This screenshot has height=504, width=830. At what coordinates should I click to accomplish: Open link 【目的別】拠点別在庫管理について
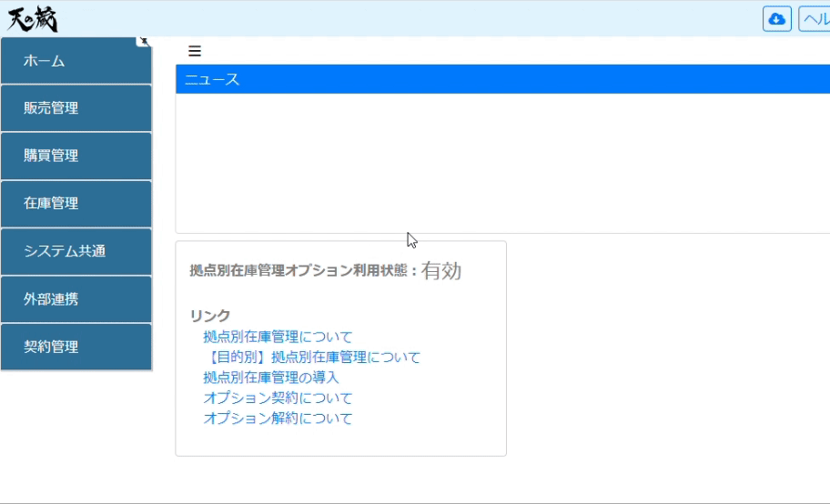pos(312,358)
